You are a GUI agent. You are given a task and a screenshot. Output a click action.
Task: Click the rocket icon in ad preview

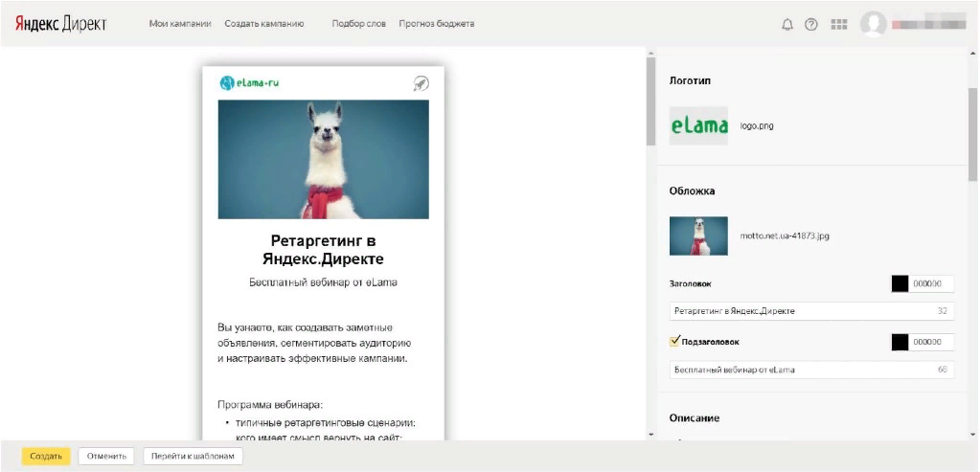(x=422, y=83)
